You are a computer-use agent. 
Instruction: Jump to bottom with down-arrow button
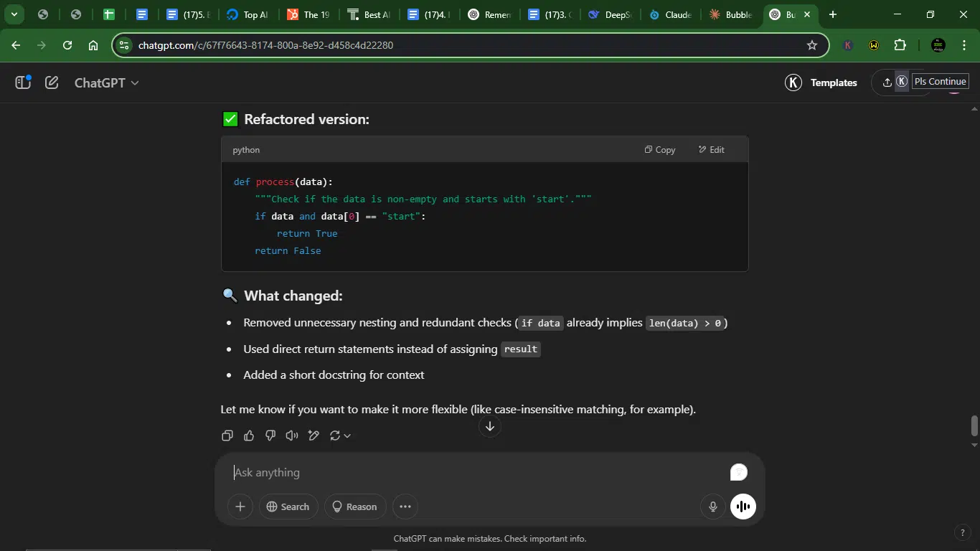coord(490,427)
